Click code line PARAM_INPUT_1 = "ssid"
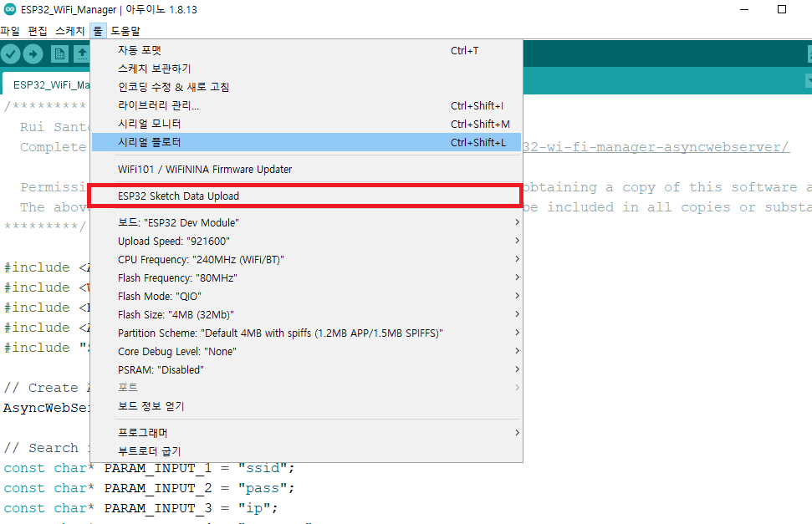The width and height of the screenshot is (812, 524). point(149,468)
